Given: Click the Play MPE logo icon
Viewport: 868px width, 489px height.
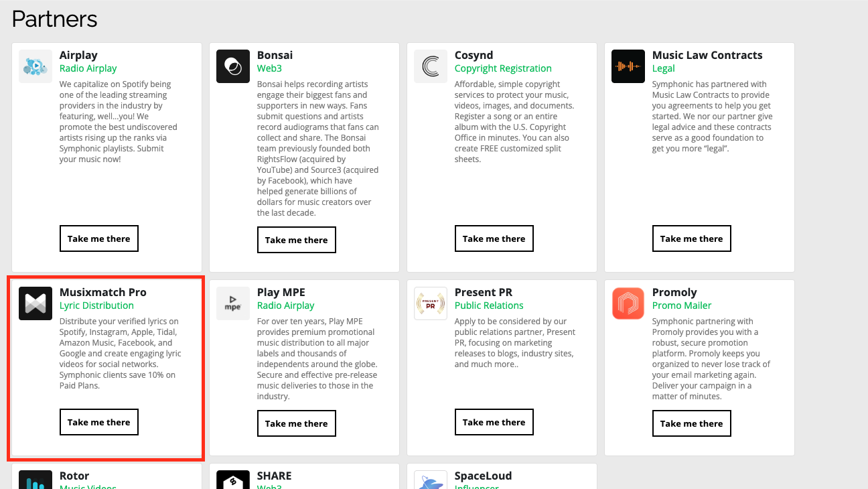Looking at the screenshot, I should click(x=233, y=303).
